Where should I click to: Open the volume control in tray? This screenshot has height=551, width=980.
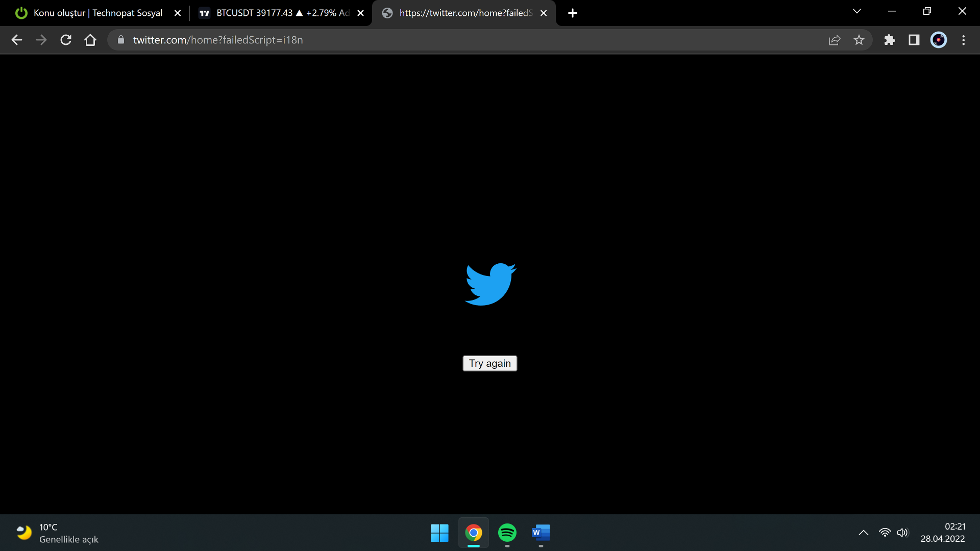[x=902, y=533]
